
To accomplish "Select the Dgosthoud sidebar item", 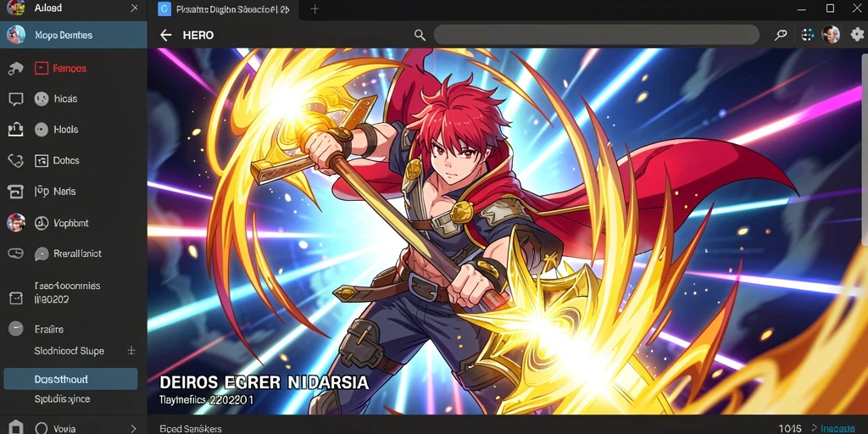I will (71, 379).
